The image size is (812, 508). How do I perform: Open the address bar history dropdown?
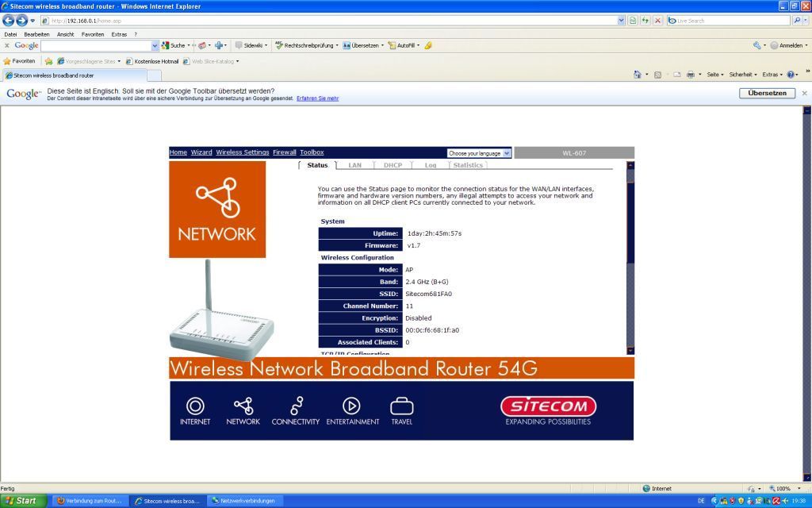pyautogui.click(x=622, y=21)
